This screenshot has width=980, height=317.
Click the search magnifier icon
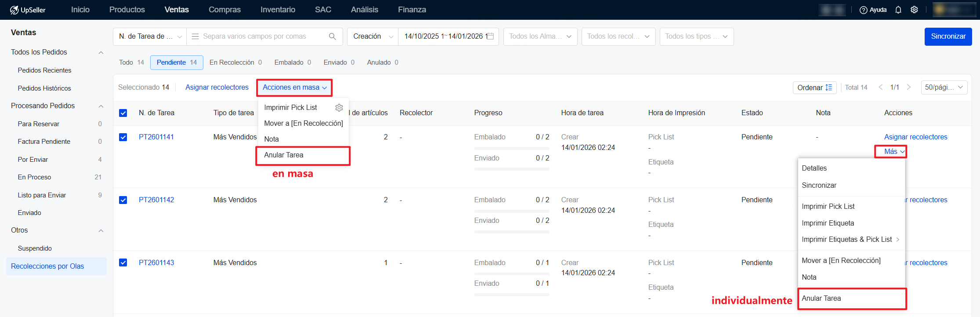click(x=333, y=36)
